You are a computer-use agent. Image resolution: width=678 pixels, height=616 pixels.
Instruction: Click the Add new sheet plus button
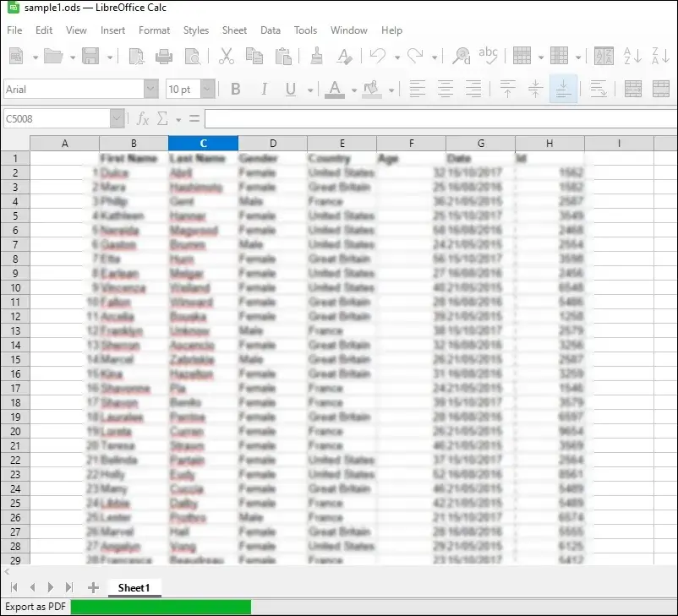[93, 587]
